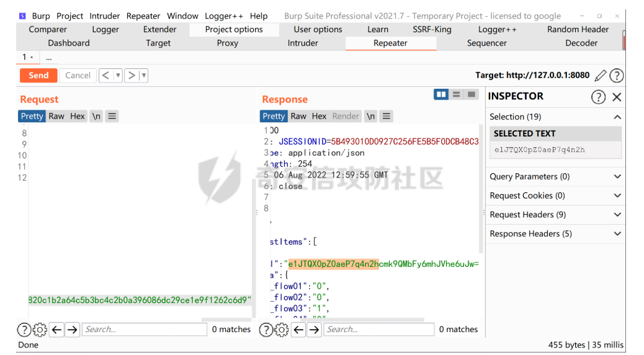Select combined tab layout view icon
This screenshot has width=644, height=355.
(x=472, y=94)
